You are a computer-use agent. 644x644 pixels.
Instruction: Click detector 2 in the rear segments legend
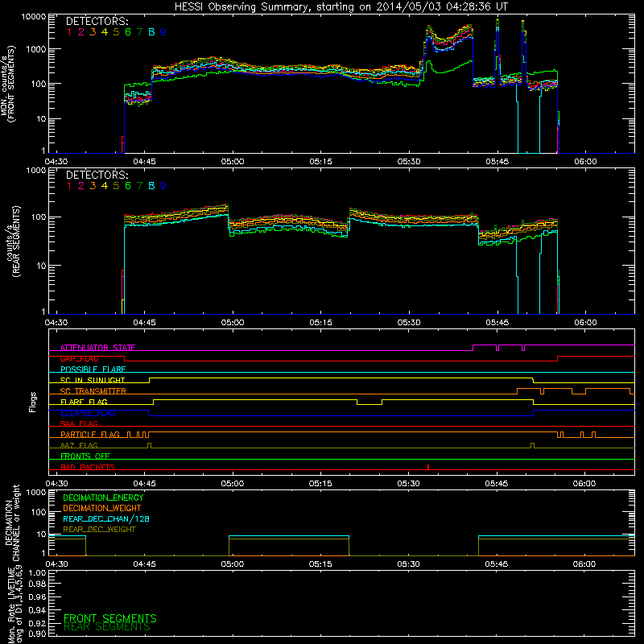81,186
